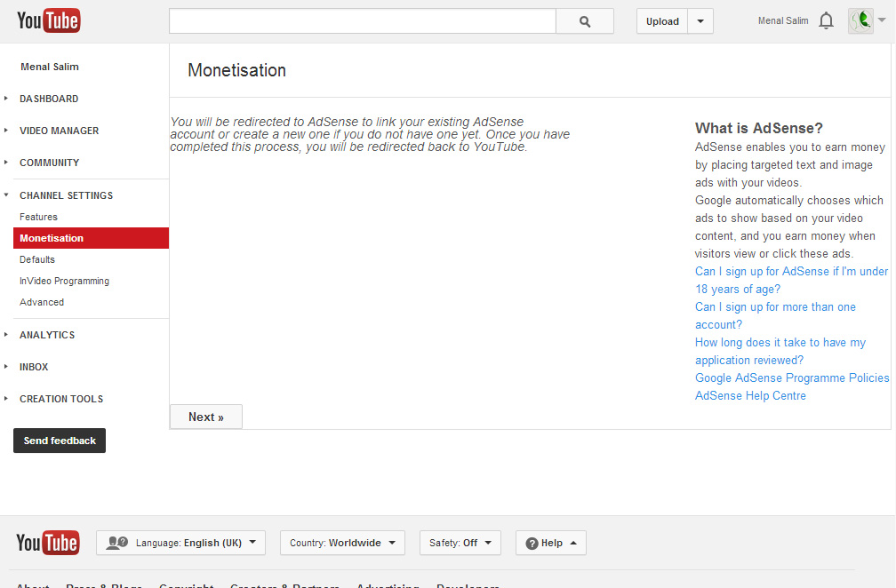Expand the Video Manager section arrow

pyautogui.click(x=6, y=131)
